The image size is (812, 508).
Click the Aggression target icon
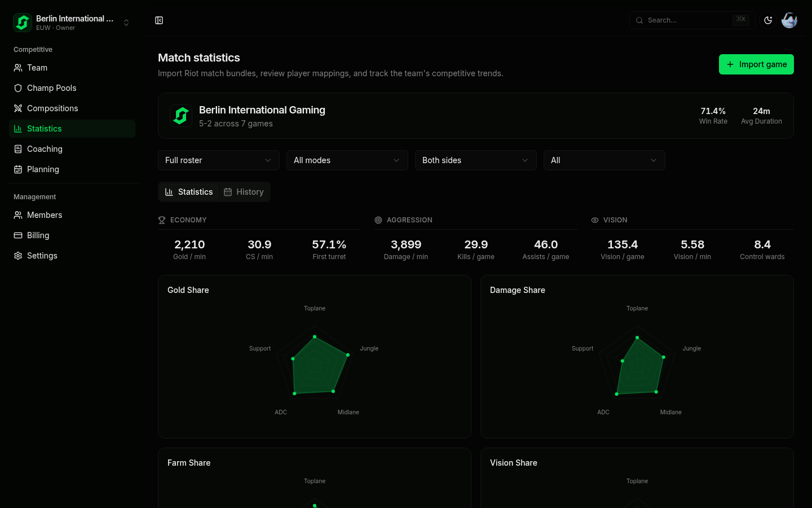click(x=378, y=220)
